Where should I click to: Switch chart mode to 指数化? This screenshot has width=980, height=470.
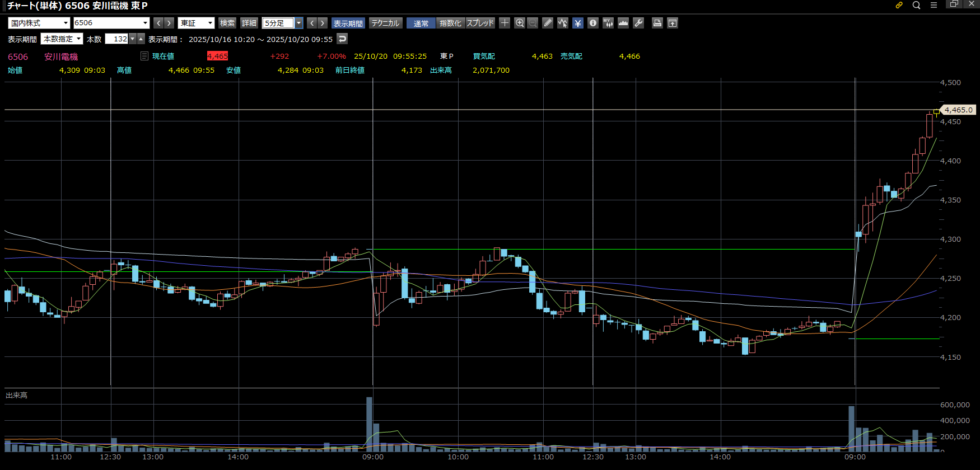click(x=450, y=23)
